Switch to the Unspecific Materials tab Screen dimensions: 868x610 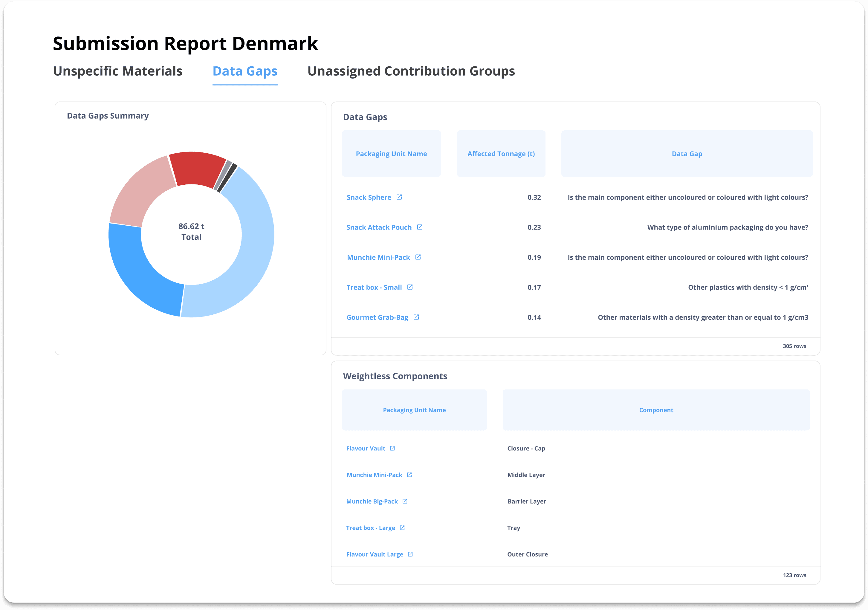coord(117,71)
